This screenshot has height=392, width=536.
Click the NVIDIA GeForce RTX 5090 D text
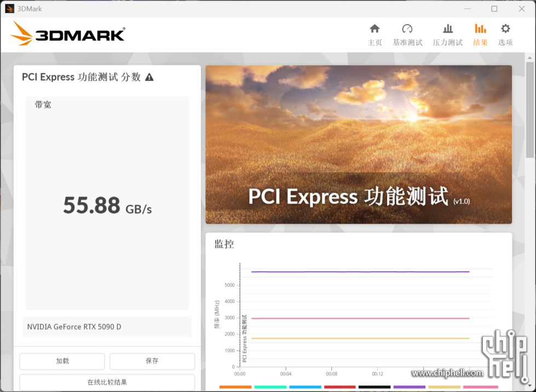[74, 327]
